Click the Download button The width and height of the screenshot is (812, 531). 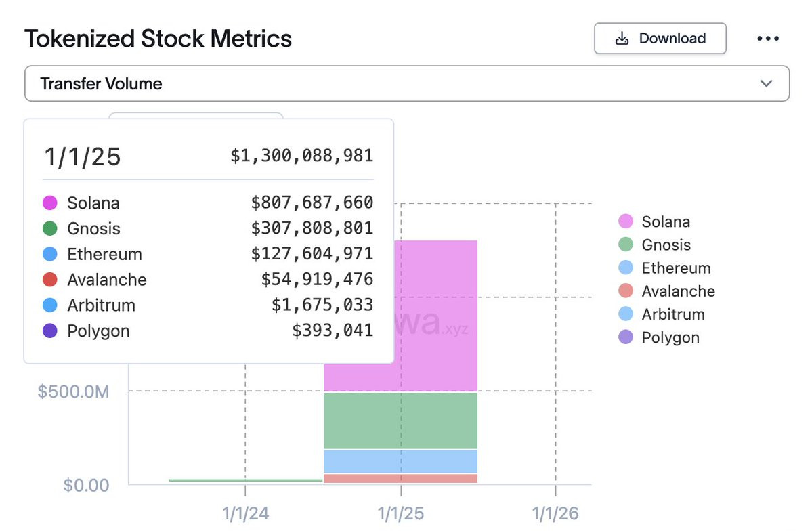tap(660, 39)
